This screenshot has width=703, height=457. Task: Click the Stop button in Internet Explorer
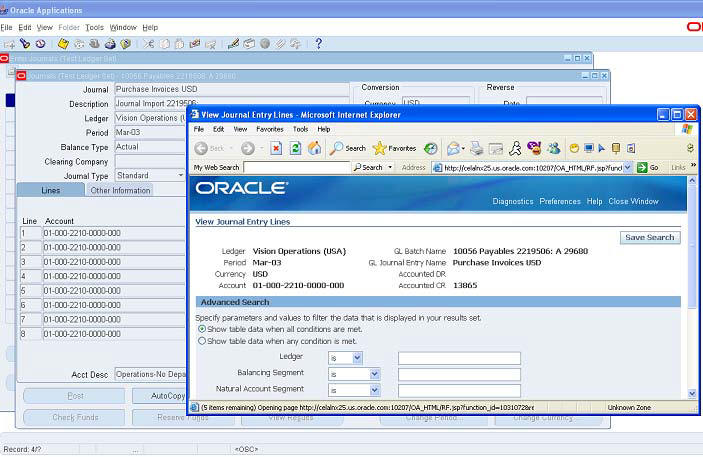point(275,148)
